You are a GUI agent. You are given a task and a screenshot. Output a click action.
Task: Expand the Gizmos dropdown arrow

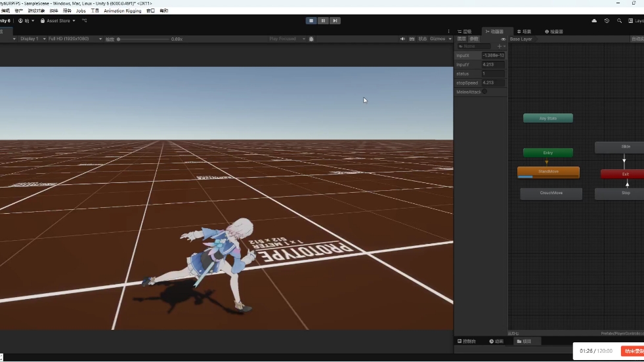click(x=450, y=39)
